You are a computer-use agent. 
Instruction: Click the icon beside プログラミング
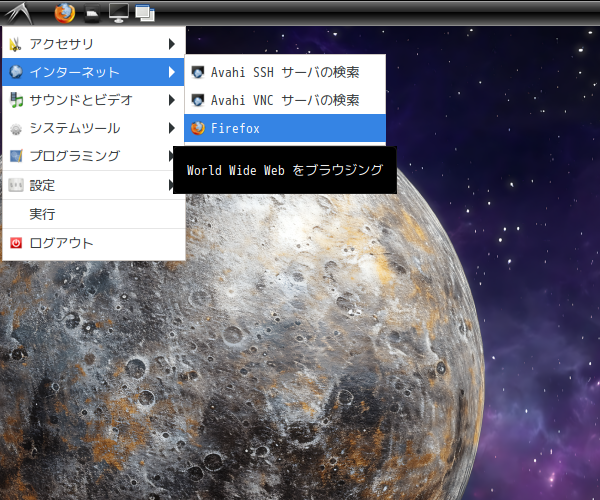pos(16,156)
